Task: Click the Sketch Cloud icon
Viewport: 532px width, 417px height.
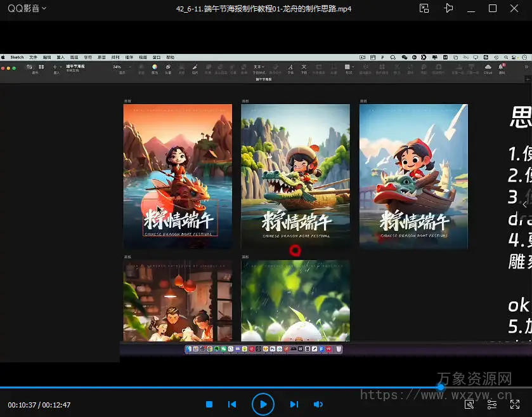Action: click(488, 67)
